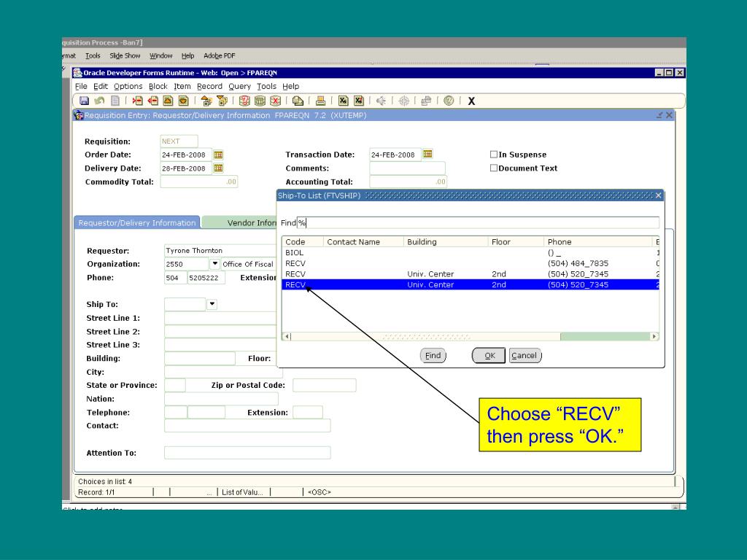Click the right arrow of the list scrollbar

click(x=654, y=336)
